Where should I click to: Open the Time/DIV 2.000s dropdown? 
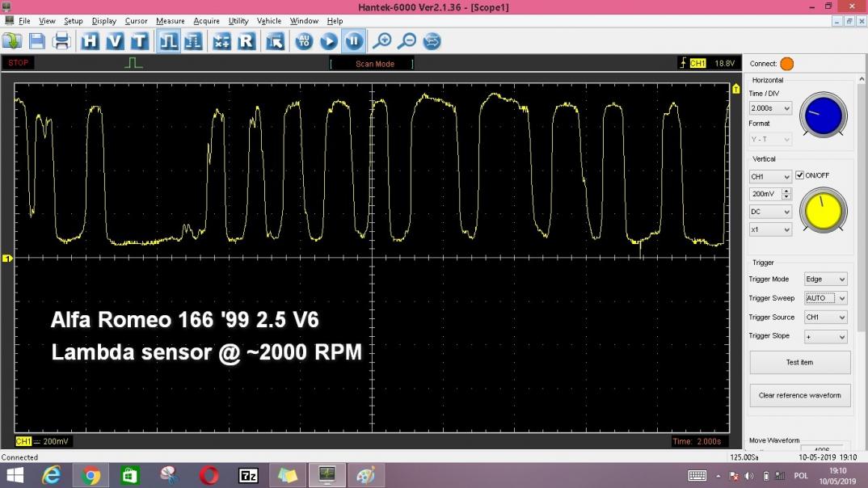point(770,108)
